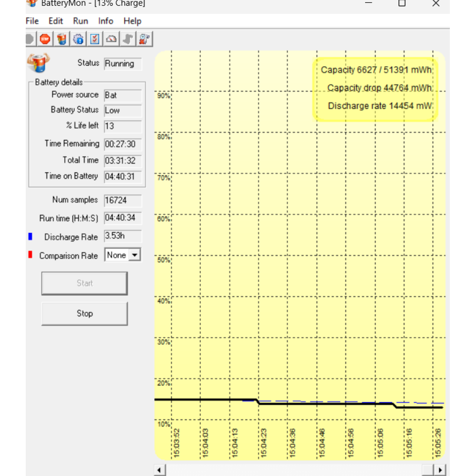Click the 50% axis label on graph
Image resolution: width=476 pixels, height=476 pixels.
pos(163,260)
